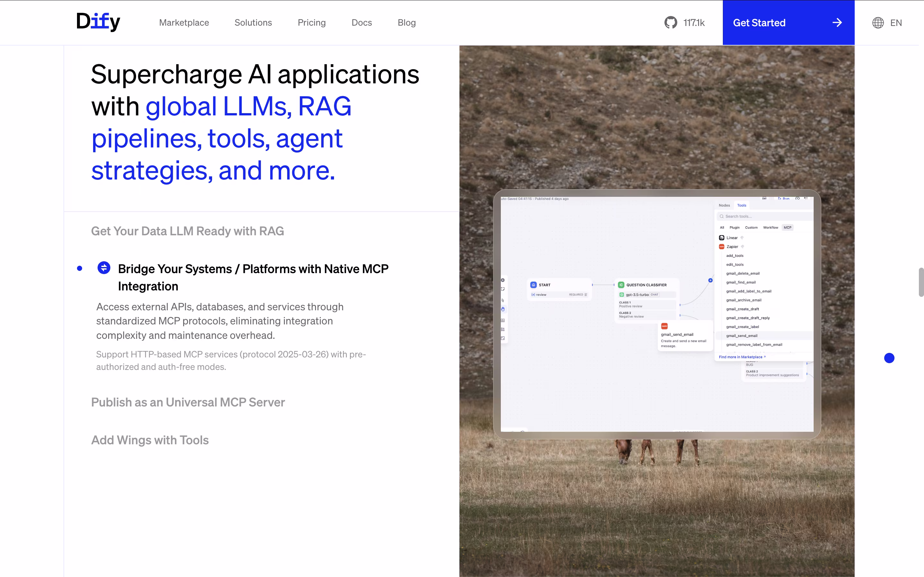924x577 pixels.
Task: Click the Zapier icon in tools list
Action: [x=722, y=247]
